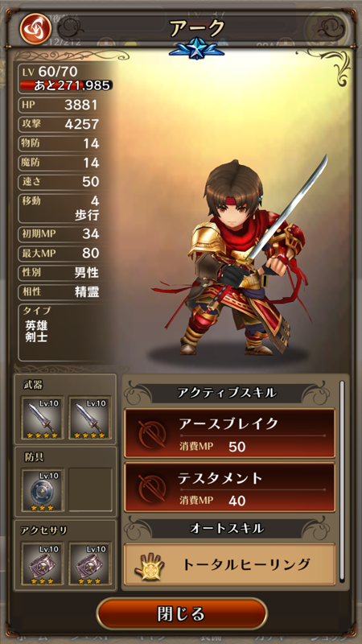This screenshot has width=362, height=644.
Task: Tap the アクティブスキル section header
Action: tap(227, 393)
